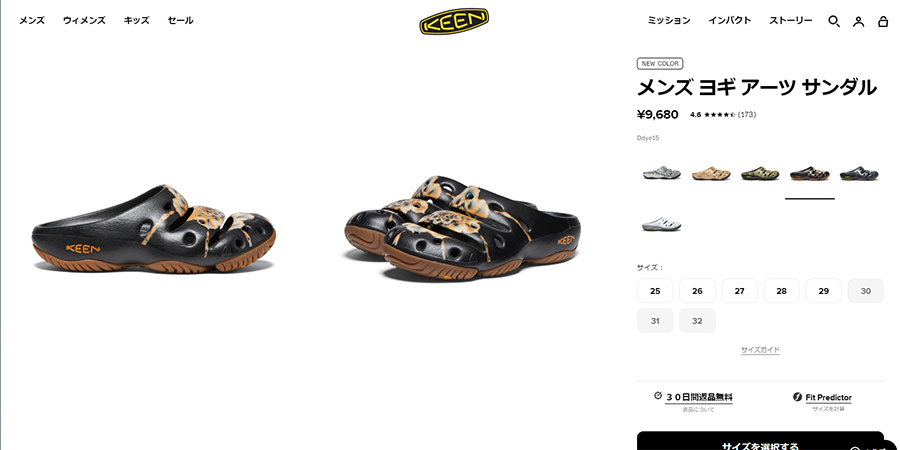Viewport: 900px width, 450px height.
Task: Select the olive camo sandal swatch
Action: pos(760,173)
